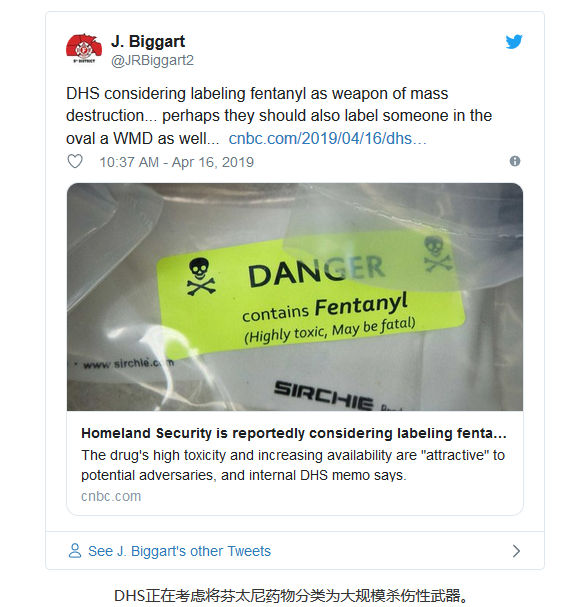
Task: Click the tweet text about DHS fentanyl
Action: 279,116
